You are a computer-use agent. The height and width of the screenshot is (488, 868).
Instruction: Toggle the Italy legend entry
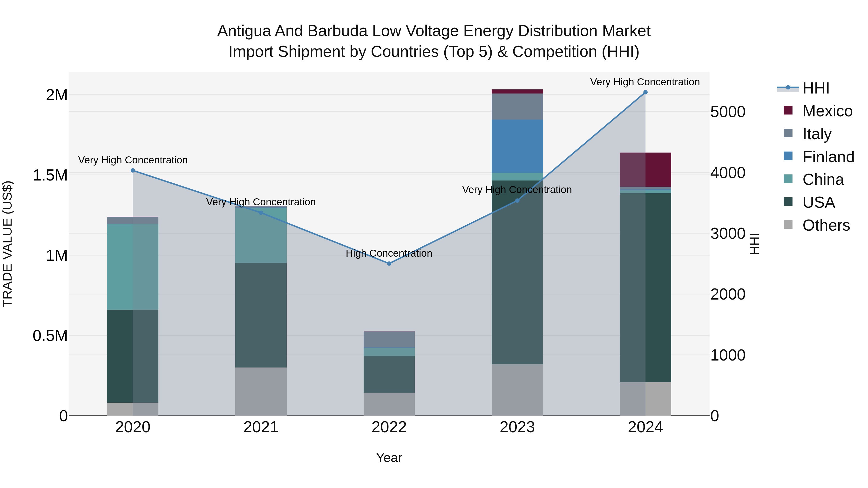pyautogui.click(x=808, y=134)
